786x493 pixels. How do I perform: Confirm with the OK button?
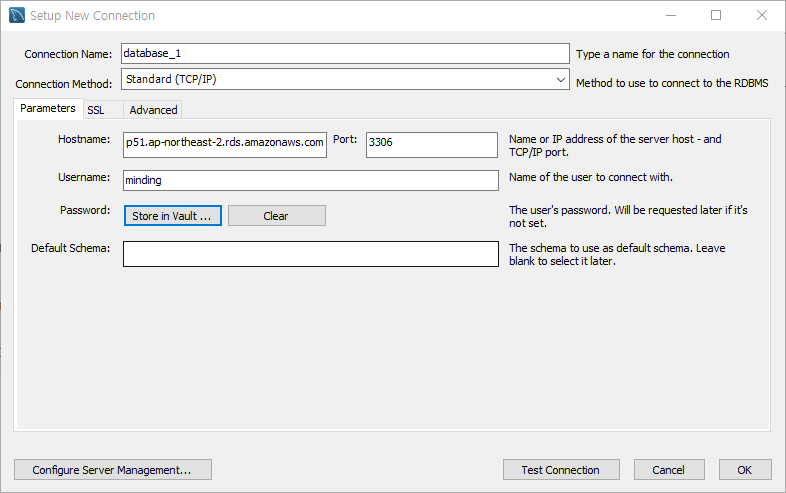click(745, 470)
